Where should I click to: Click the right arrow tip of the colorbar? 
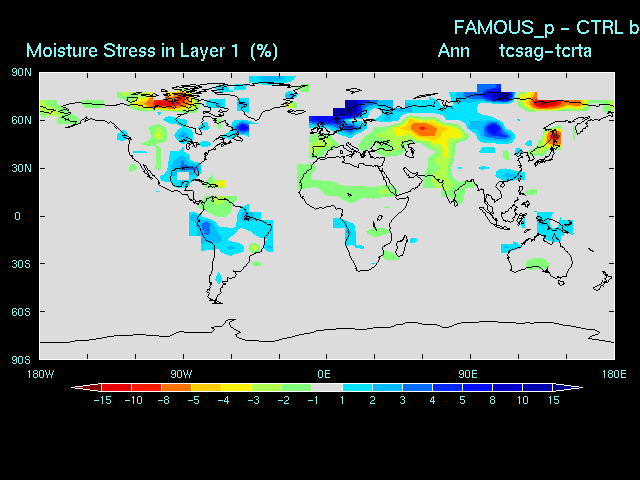point(568,387)
